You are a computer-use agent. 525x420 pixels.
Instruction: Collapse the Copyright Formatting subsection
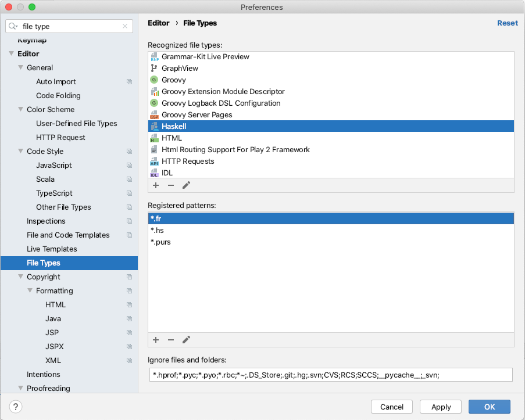point(30,291)
